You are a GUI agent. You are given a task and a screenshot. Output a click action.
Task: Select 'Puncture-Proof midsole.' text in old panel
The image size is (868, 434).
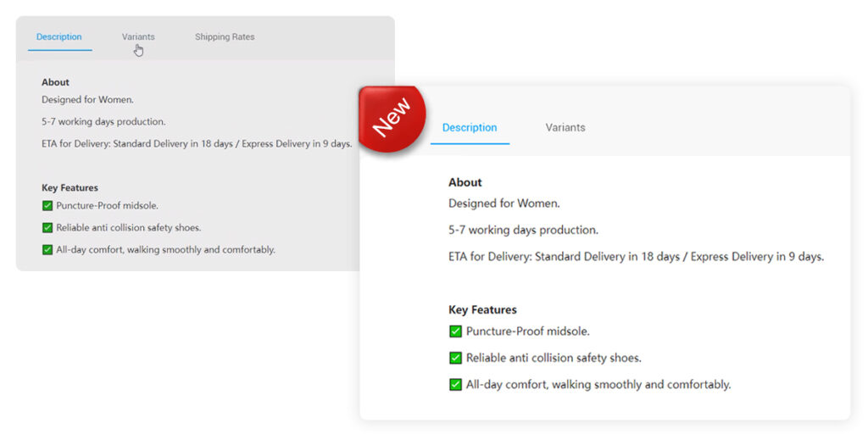108,205
